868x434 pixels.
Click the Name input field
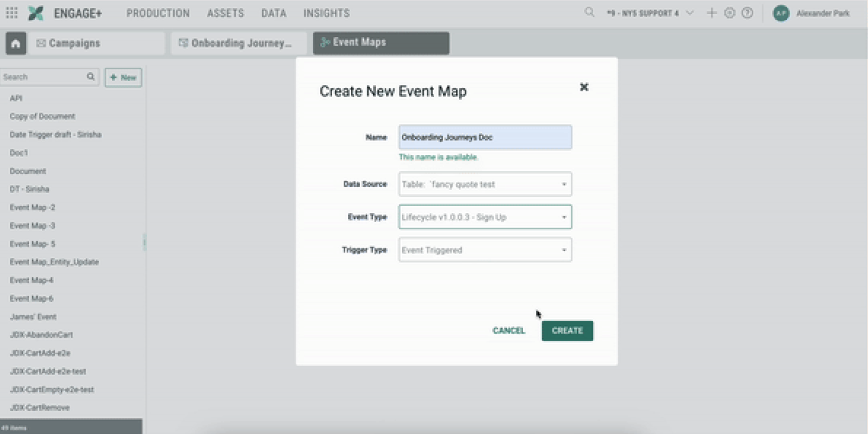point(485,137)
